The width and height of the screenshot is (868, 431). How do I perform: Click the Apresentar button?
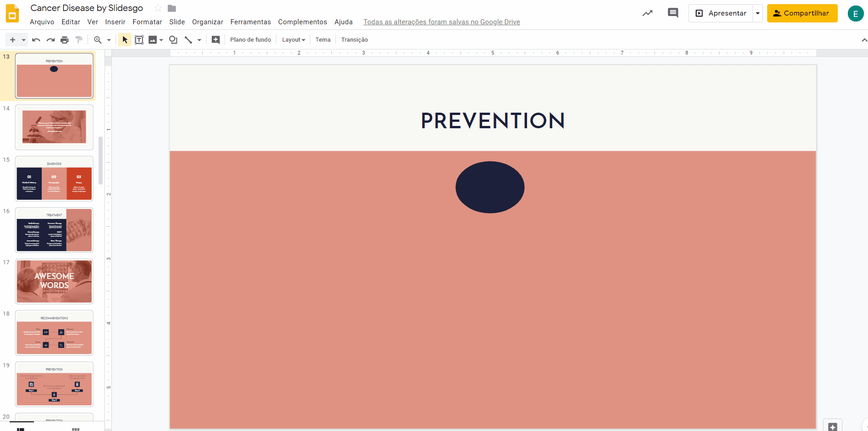[x=721, y=13]
